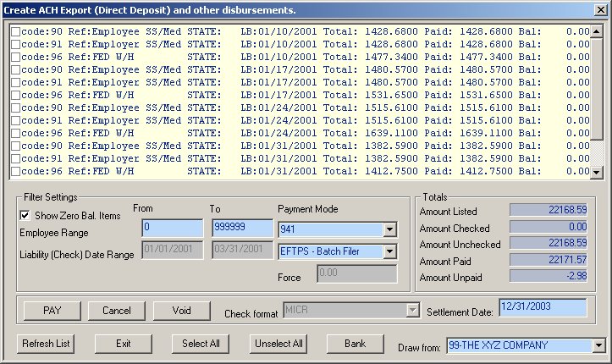Image resolution: width=612 pixels, height=364 pixels.
Task: Click the Void button
Action: click(x=181, y=311)
